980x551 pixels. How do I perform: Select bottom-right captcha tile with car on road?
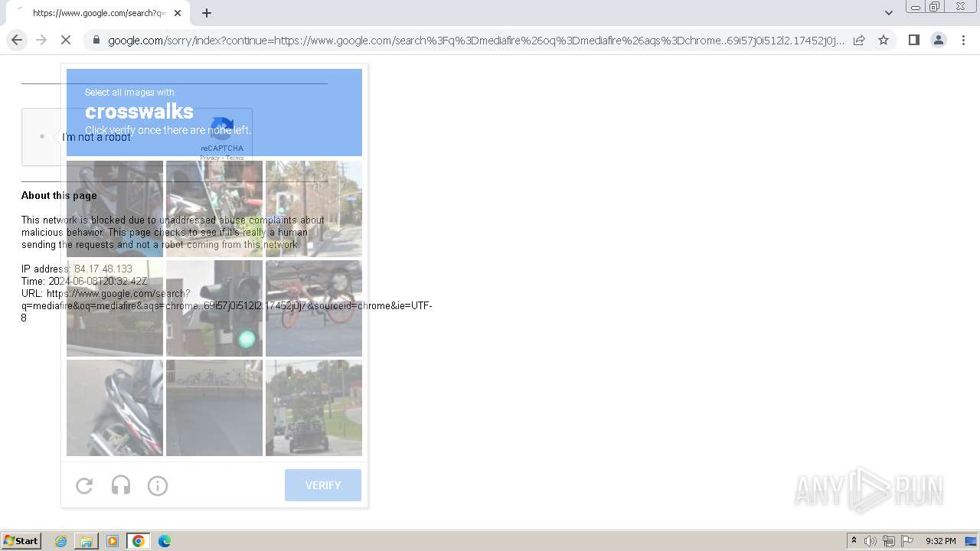coord(314,408)
